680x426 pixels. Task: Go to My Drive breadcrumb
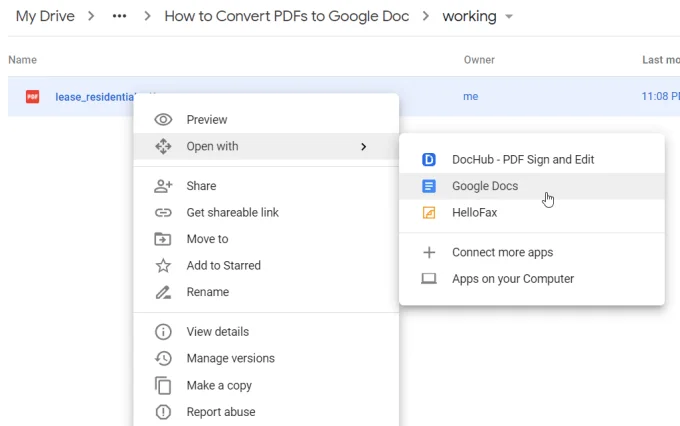(x=47, y=17)
